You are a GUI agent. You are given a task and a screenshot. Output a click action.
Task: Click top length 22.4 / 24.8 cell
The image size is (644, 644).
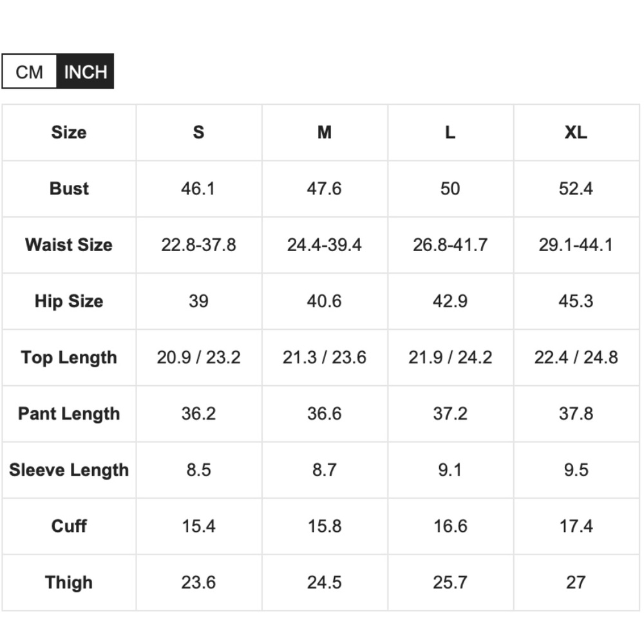coord(576,357)
